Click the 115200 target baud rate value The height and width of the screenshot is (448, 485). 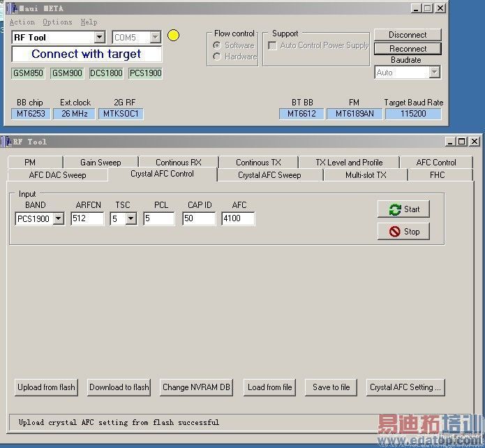click(x=413, y=114)
